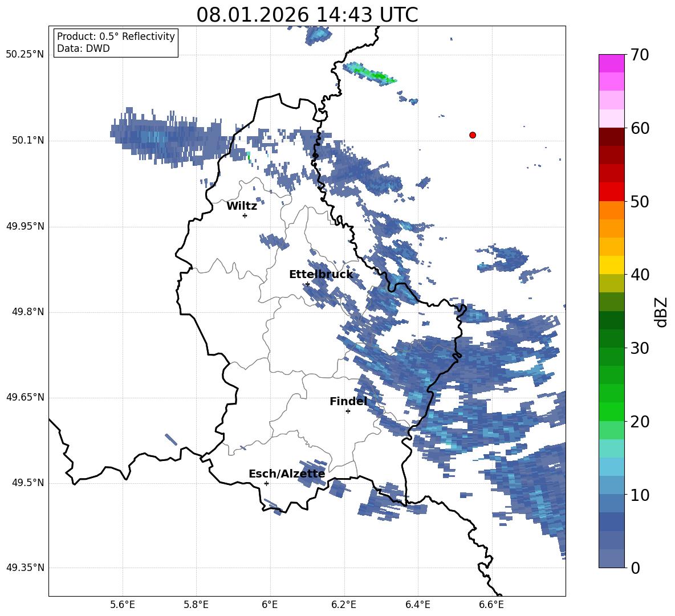Click the 6°E longitude label

click(x=270, y=605)
